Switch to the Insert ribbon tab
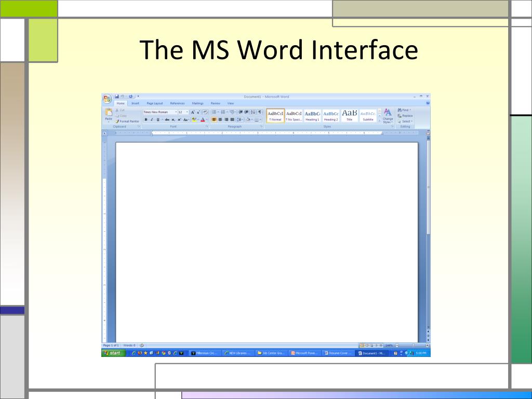 tap(136, 103)
